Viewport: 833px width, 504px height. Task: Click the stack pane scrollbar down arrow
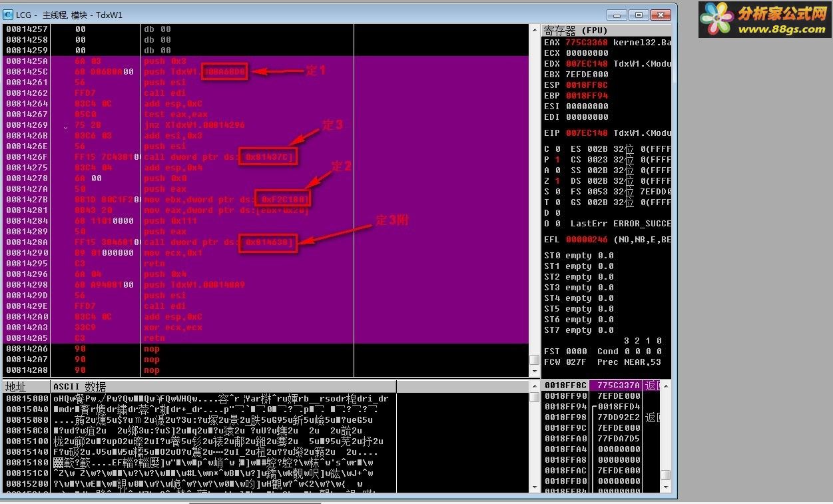(x=665, y=489)
